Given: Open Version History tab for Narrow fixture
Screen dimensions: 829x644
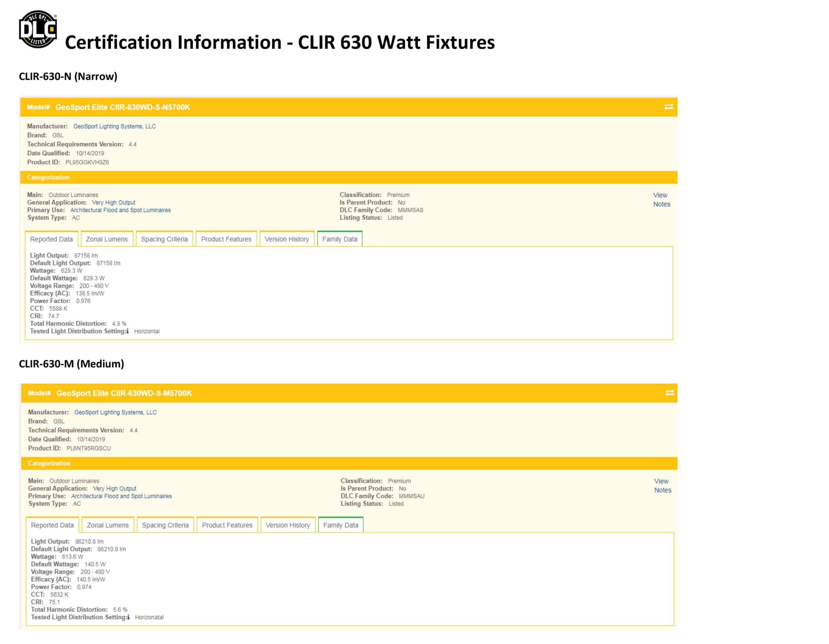Looking at the screenshot, I should pos(287,239).
